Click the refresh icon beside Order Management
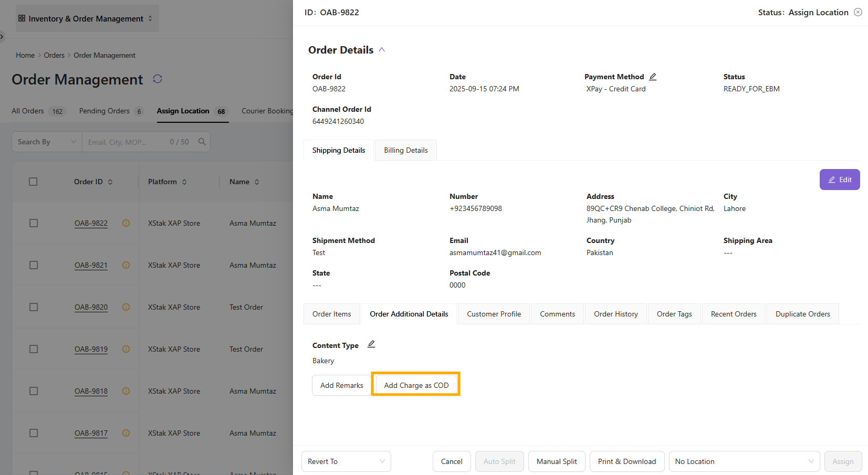This screenshot has width=868, height=475. (x=158, y=79)
